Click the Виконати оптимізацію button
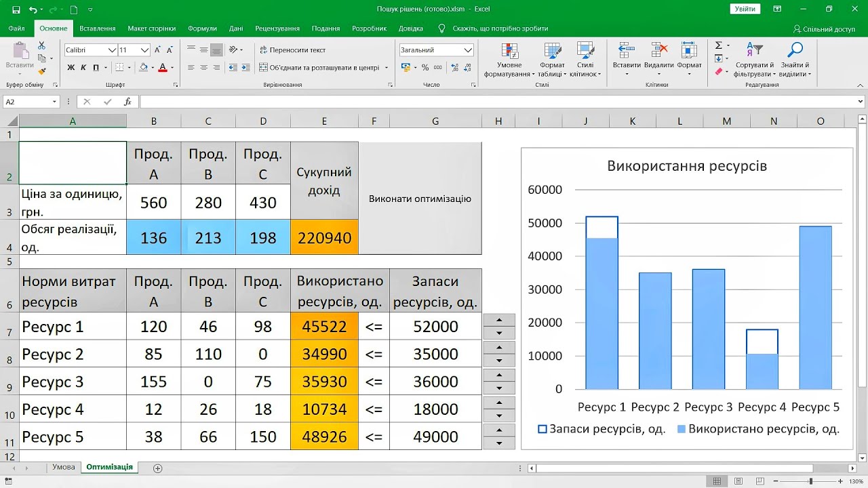This screenshot has width=868, height=488. (x=420, y=199)
